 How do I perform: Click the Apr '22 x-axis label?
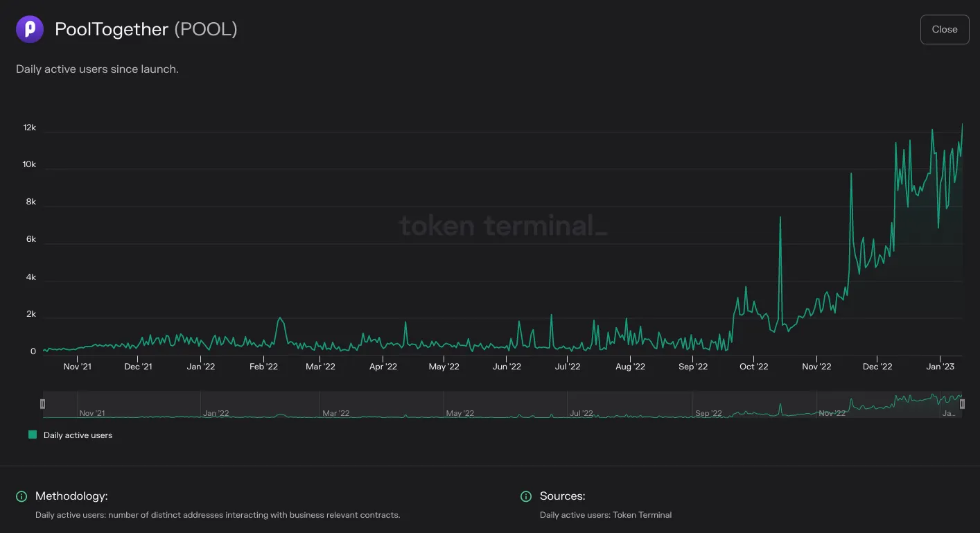[383, 367]
